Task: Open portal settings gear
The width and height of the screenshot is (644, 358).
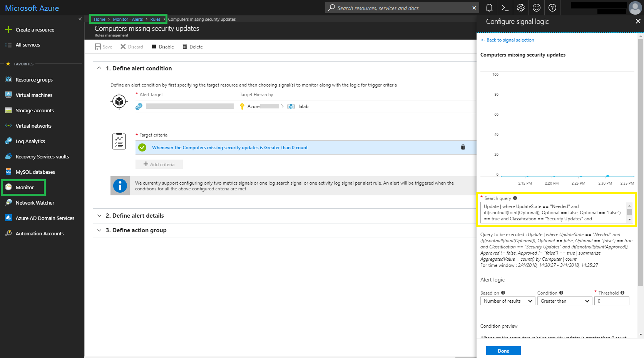Action: point(521,8)
